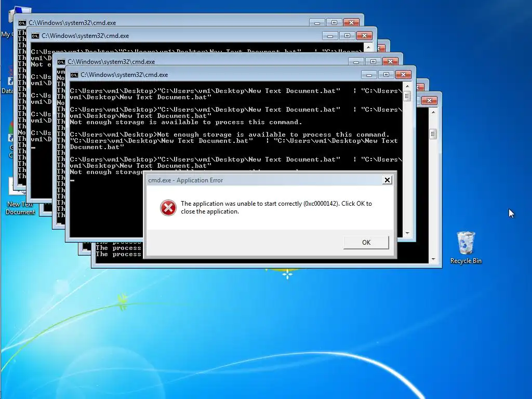532x399 pixels.
Task: Minimize the cmd window with the highest title bar
Action: (317, 23)
